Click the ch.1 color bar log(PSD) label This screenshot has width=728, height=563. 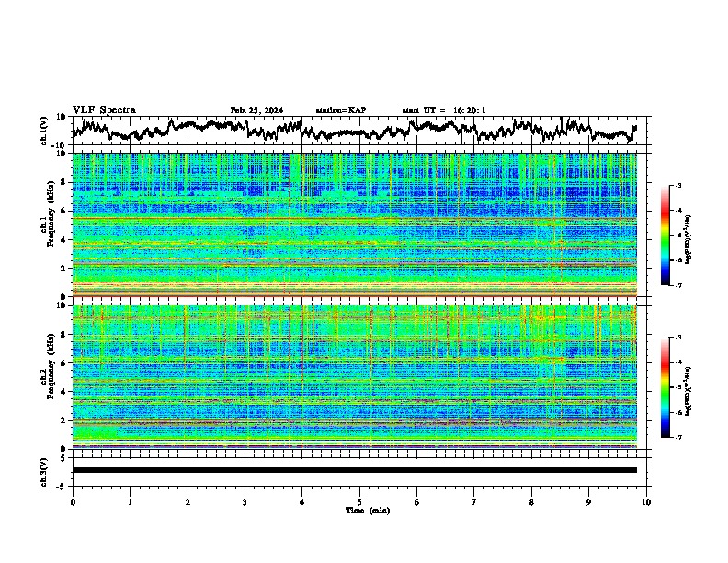688,240
